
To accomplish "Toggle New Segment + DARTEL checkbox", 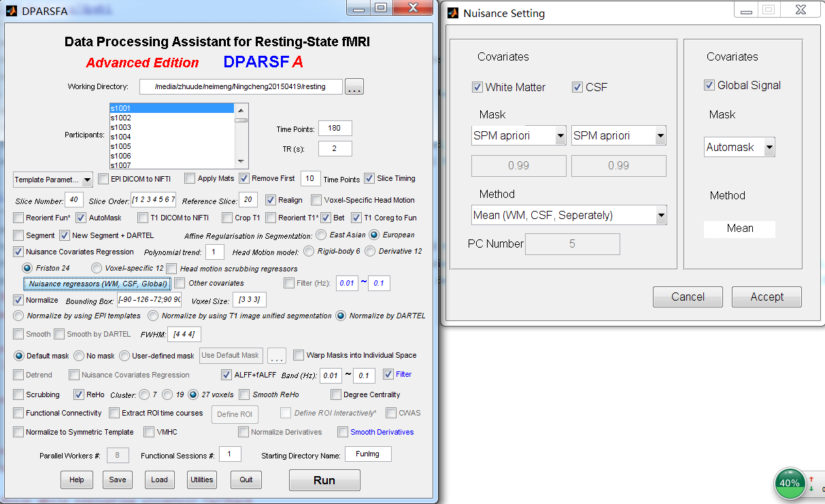I will (65, 235).
